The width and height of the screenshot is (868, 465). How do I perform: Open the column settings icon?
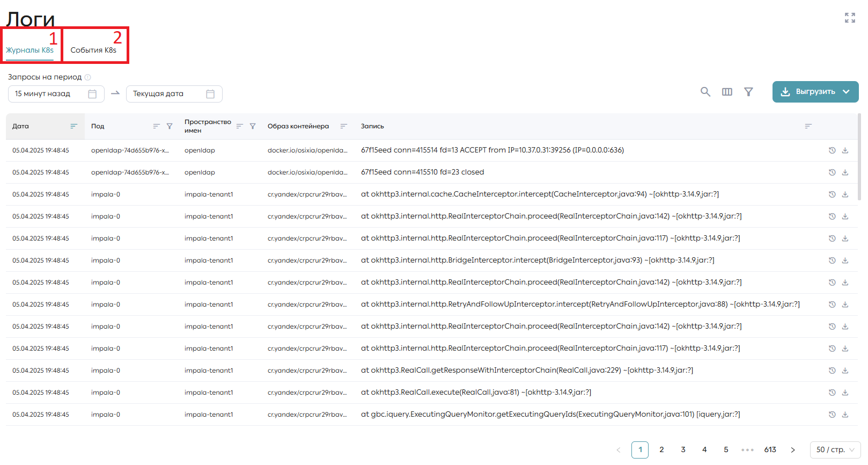click(727, 92)
